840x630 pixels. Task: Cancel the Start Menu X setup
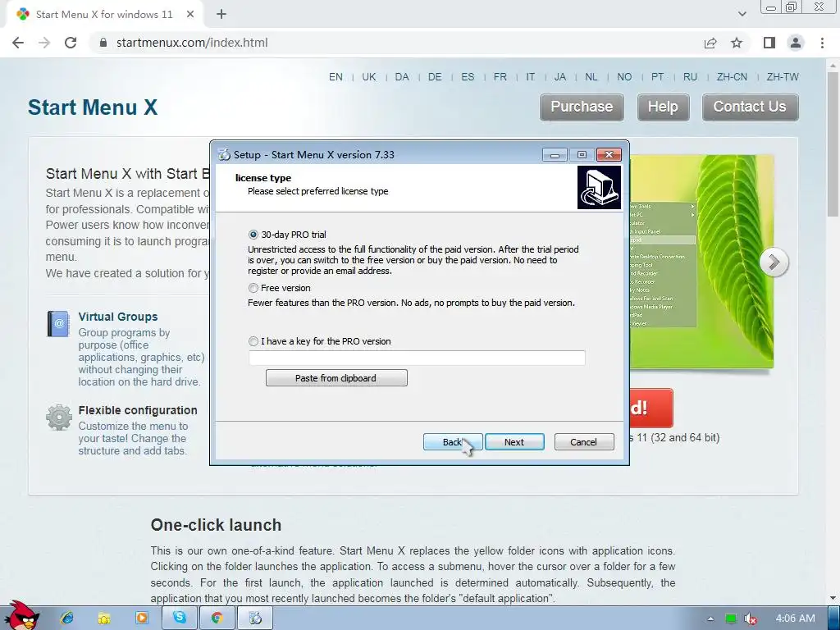(x=584, y=442)
